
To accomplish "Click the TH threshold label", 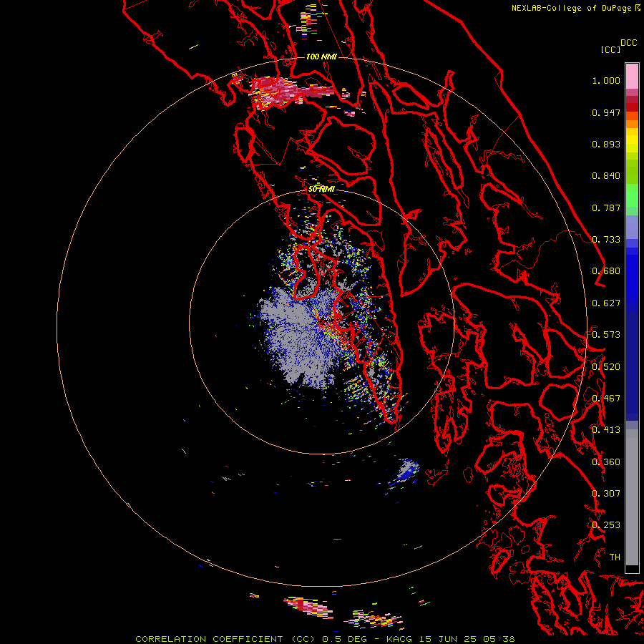I will [615, 557].
